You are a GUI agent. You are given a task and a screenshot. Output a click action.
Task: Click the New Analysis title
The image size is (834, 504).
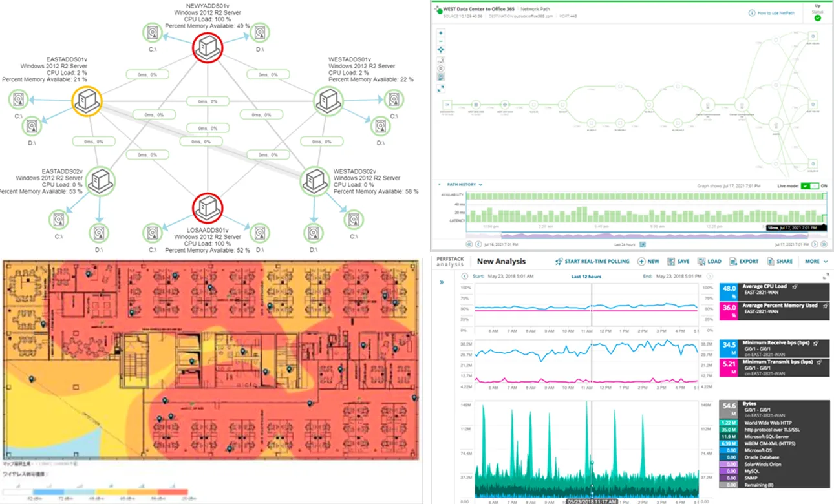(x=502, y=262)
